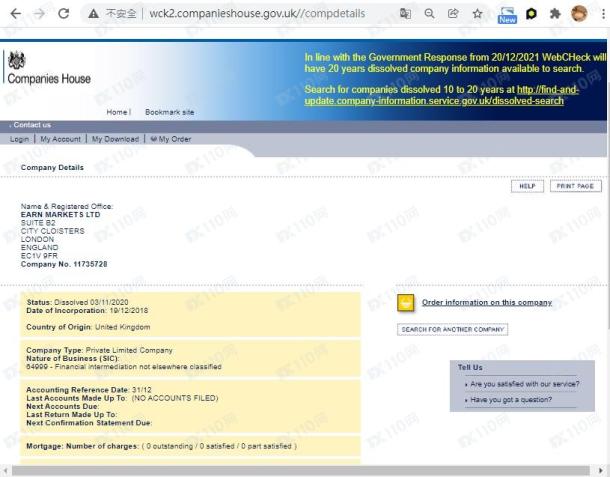Click the browser back arrow
Viewport: 610px width, 477px height.
[16, 14]
